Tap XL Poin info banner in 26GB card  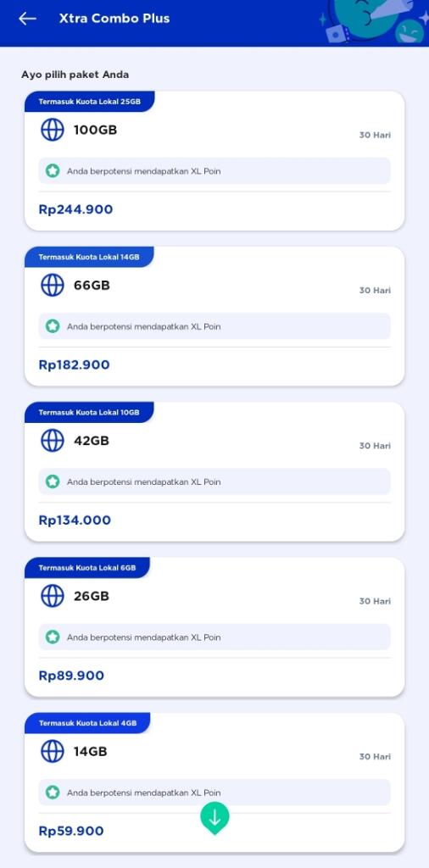coord(214,637)
